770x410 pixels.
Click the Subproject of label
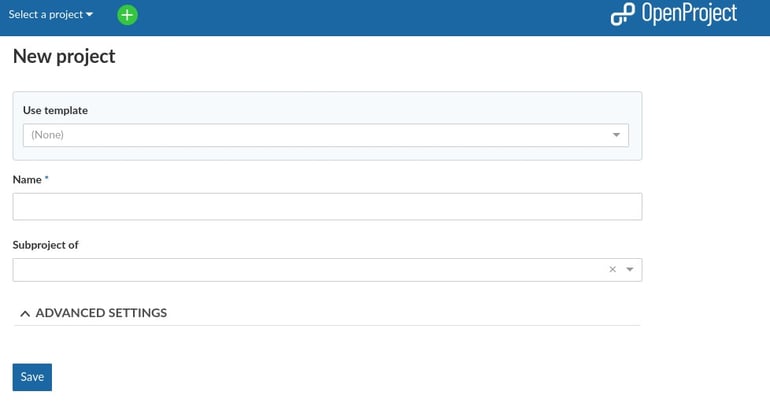coord(46,245)
